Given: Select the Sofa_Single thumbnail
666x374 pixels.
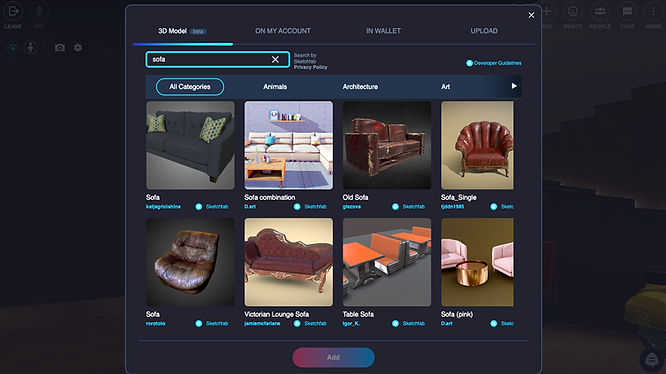Looking at the screenshot, I should [477, 145].
